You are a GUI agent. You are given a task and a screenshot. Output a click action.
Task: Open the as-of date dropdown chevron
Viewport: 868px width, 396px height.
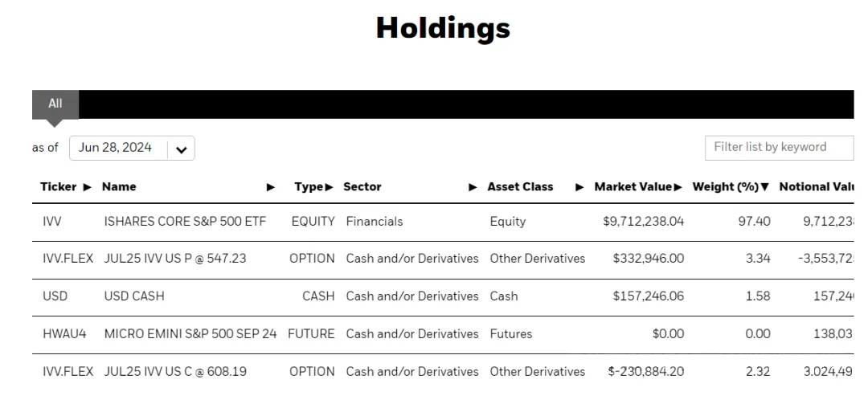(x=181, y=149)
